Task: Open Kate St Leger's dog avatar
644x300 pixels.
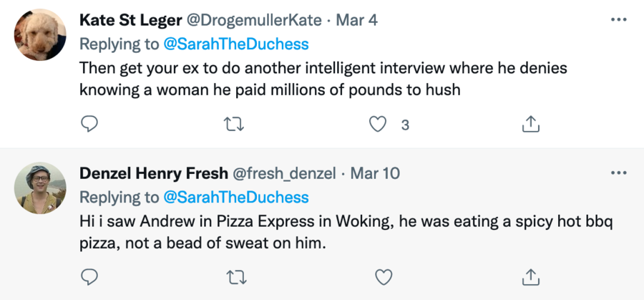Action: click(x=40, y=34)
